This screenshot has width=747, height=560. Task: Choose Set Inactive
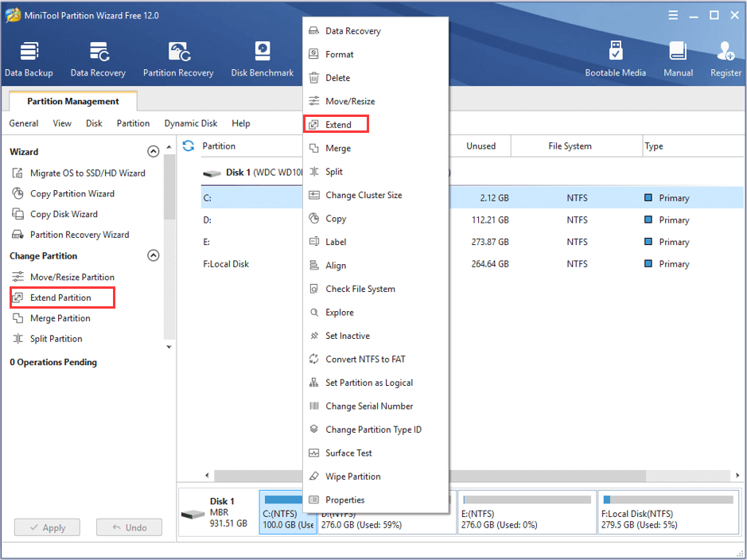pyautogui.click(x=375, y=335)
